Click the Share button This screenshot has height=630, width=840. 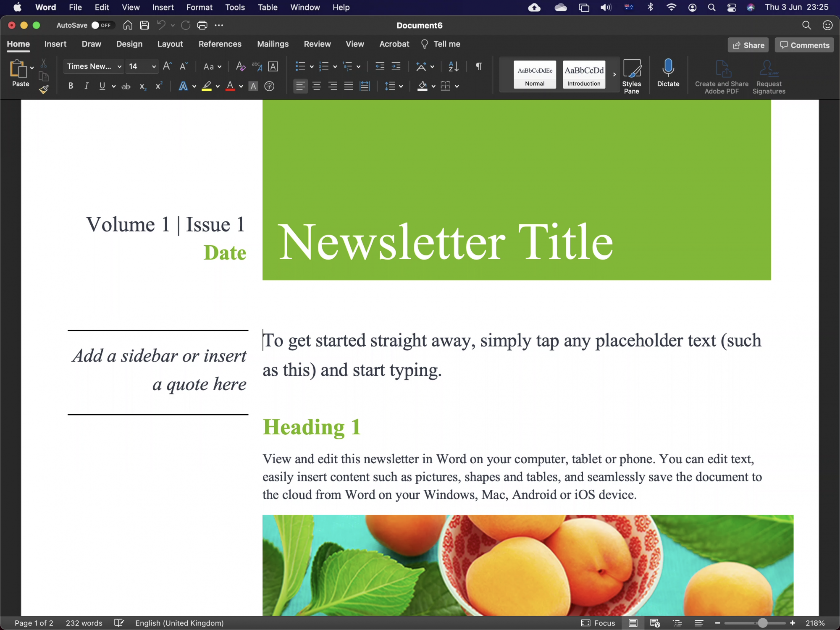[x=748, y=45]
